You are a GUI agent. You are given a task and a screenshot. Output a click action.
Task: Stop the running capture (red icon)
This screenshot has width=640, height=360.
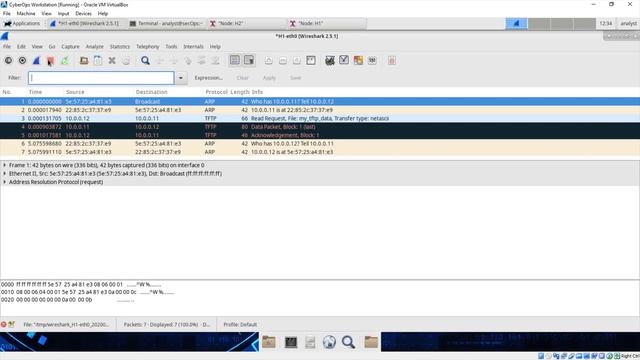50,61
